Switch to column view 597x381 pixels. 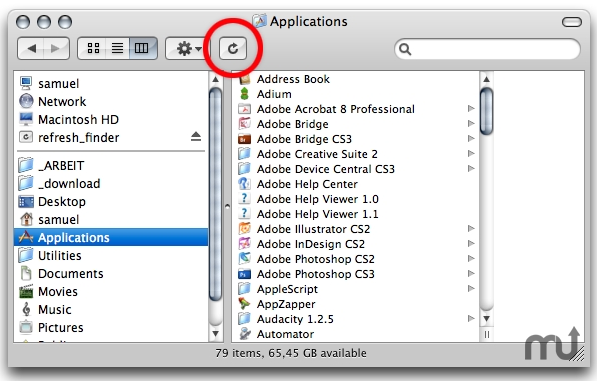(x=142, y=48)
